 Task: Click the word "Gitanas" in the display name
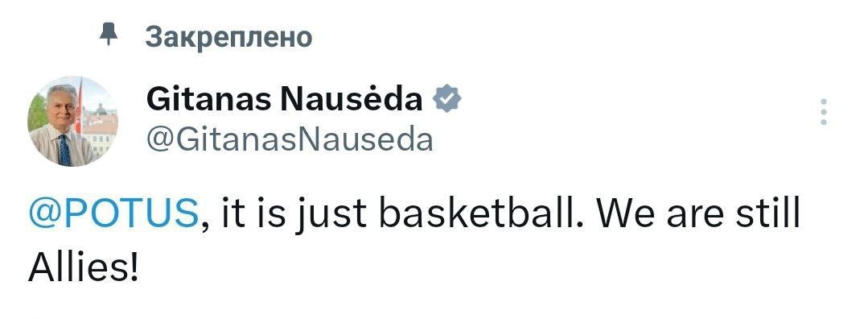click(209, 100)
